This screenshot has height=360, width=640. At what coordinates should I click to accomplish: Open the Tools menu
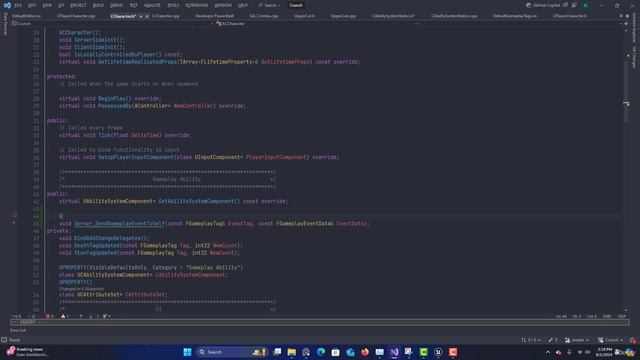point(173,5)
